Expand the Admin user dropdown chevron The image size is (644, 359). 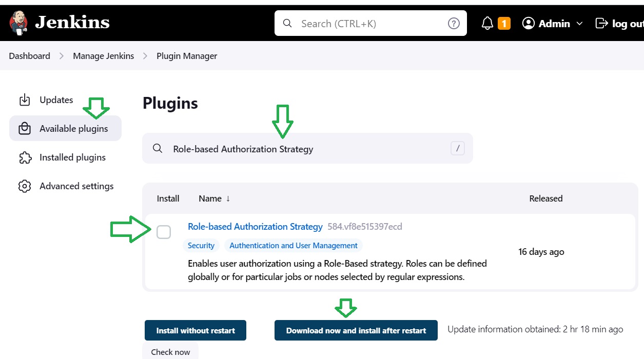coord(580,24)
